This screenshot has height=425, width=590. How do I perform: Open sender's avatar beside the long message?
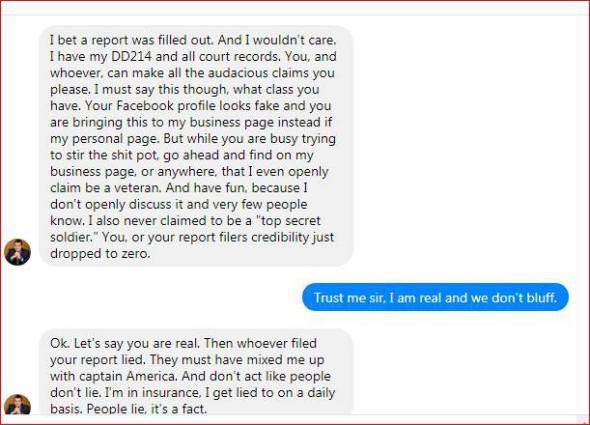pos(17,252)
